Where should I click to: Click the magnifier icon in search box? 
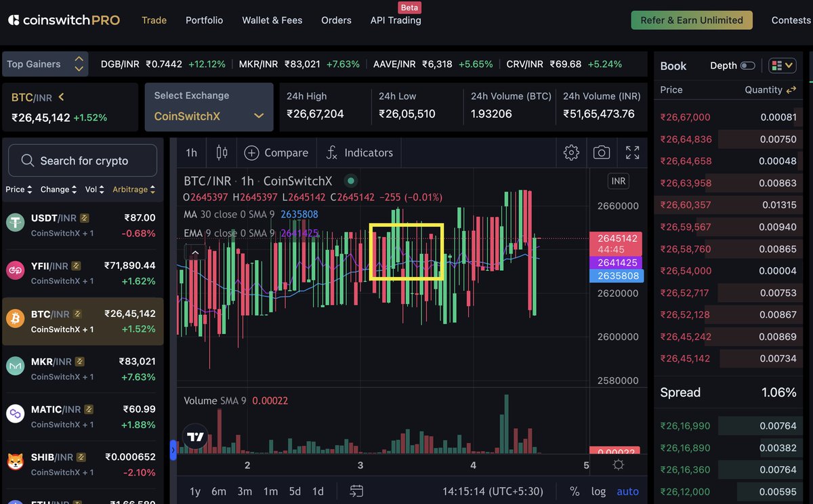(28, 161)
